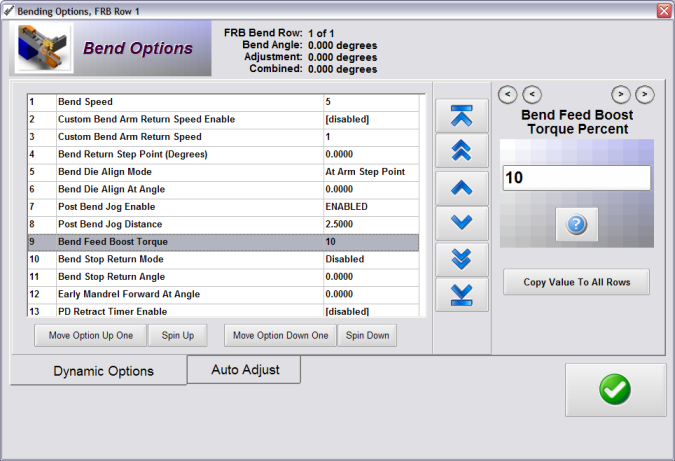This screenshot has height=461, width=675.
Task: Click the rightmost '>' navigation button
Action: click(645, 94)
